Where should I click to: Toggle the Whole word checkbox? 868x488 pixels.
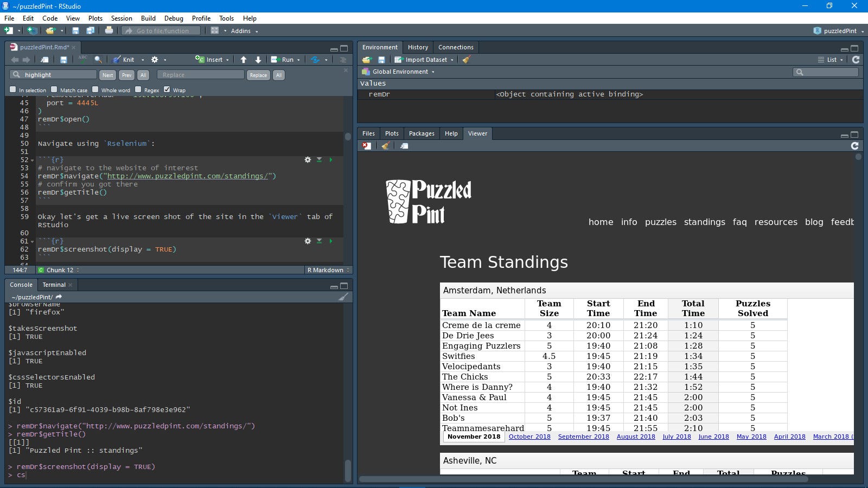point(95,89)
